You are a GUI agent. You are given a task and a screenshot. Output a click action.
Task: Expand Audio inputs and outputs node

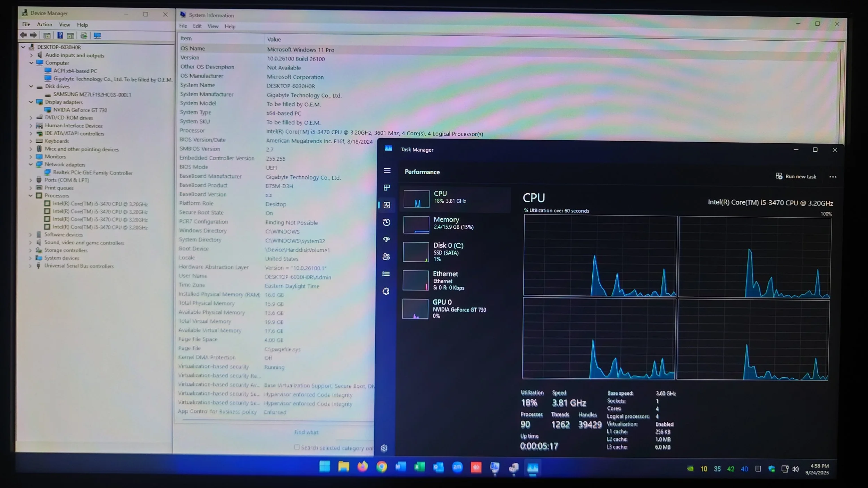(31, 55)
